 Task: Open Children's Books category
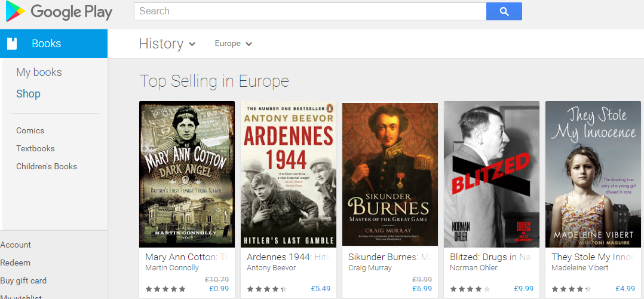click(47, 166)
